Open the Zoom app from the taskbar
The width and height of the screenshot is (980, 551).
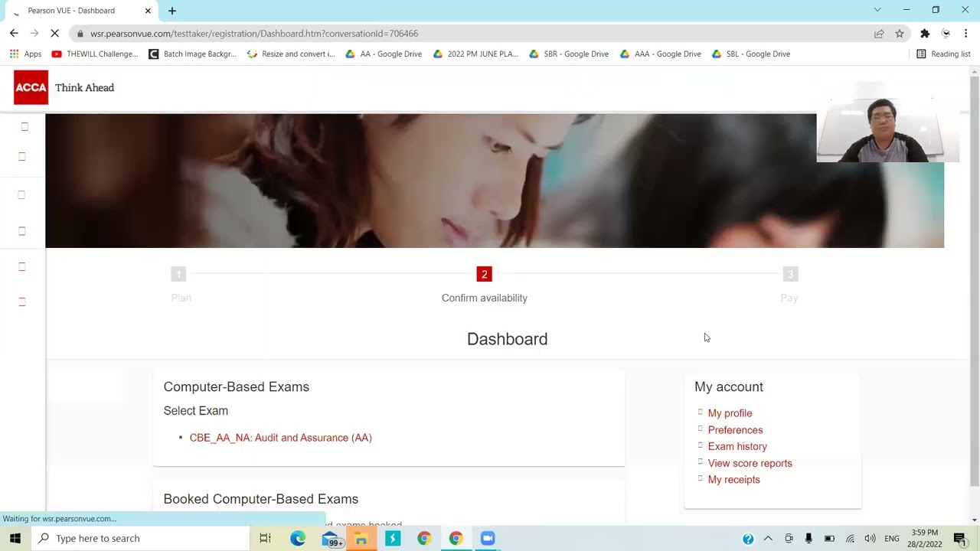488,538
